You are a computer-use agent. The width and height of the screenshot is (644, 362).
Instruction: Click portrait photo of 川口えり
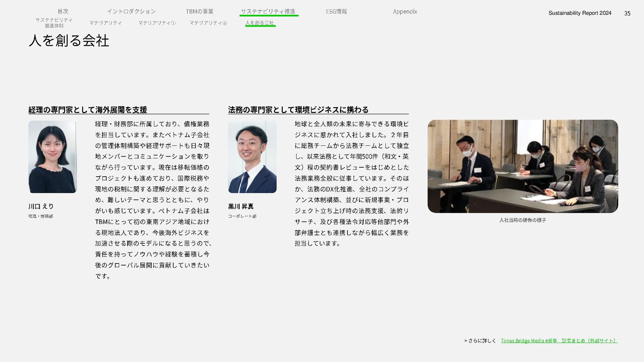click(52, 157)
